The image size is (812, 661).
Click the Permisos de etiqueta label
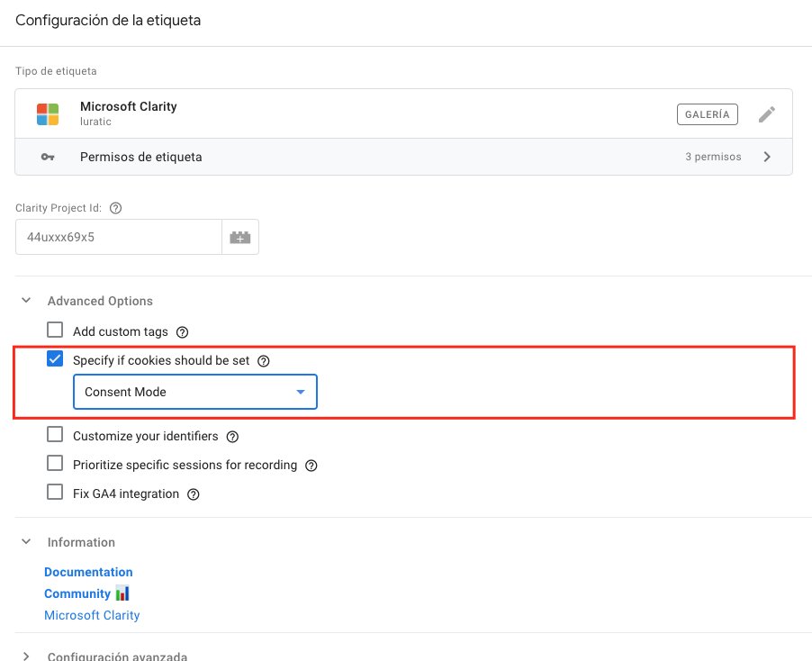coord(140,157)
